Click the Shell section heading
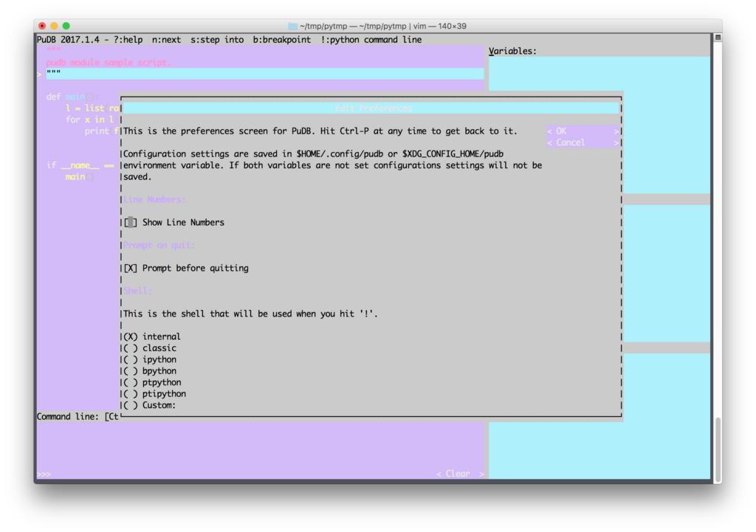The image size is (756, 532). click(x=137, y=291)
